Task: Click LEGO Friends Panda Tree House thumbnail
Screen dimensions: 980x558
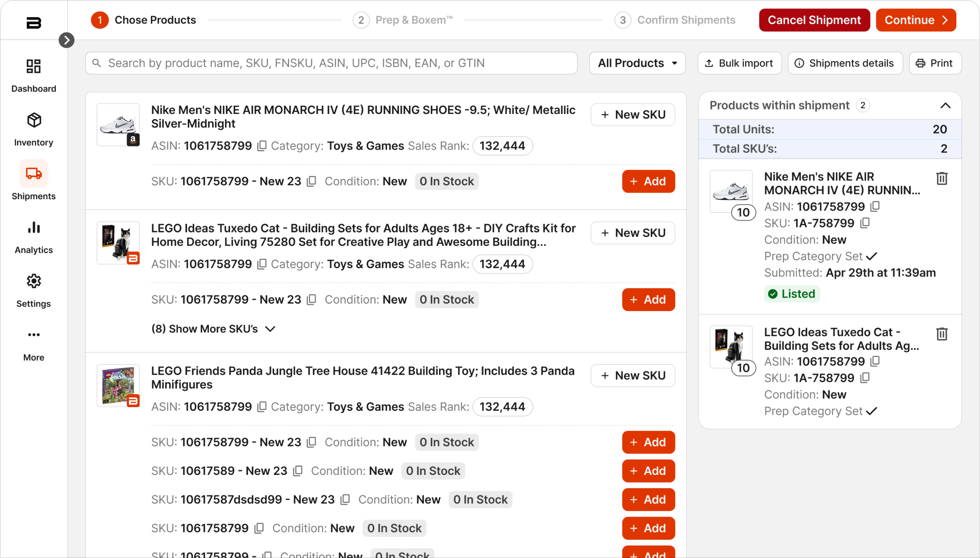Action: pyautogui.click(x=118, y=386)
